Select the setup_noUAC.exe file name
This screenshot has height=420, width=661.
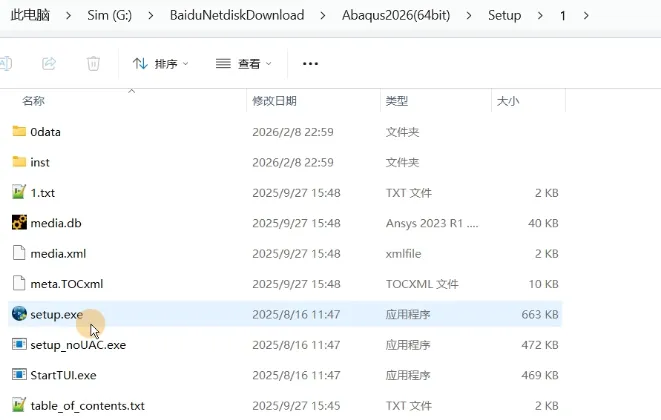pos(78,345)
